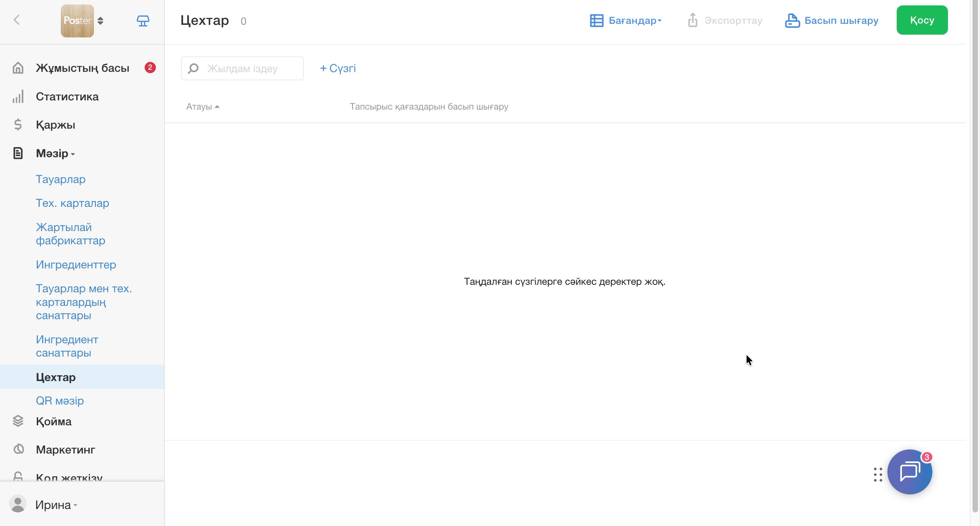
Task: Open the Қол жеткізу section
Action: [x=69, y=477]
